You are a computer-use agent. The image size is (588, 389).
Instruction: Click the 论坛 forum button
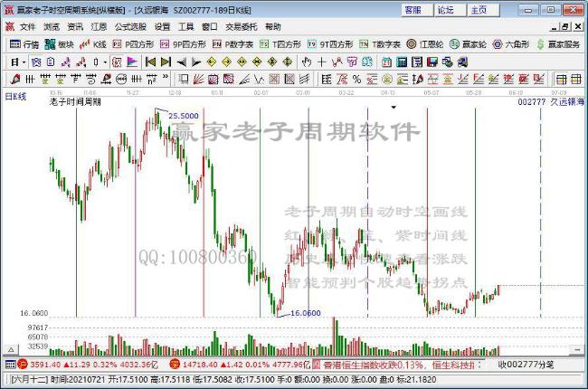450,10
